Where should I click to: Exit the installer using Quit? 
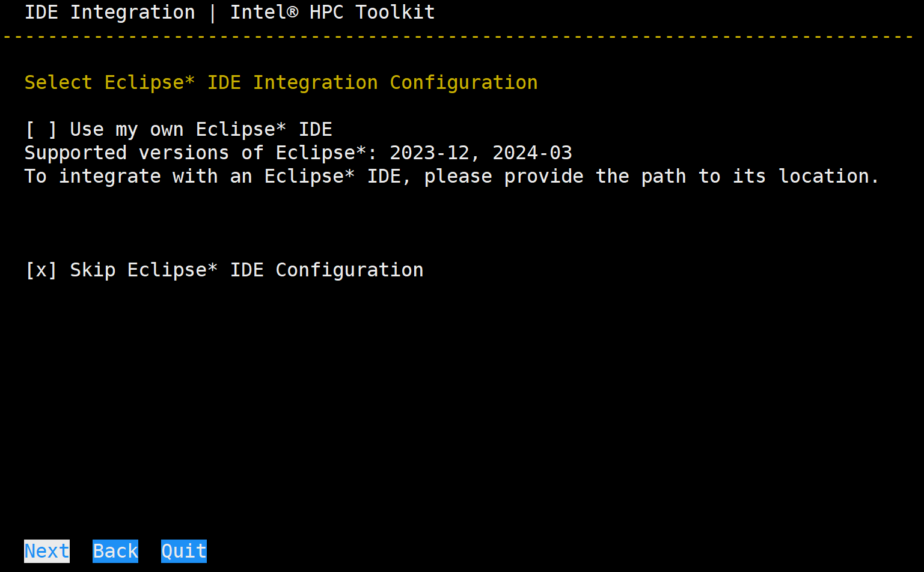[x=184, y=551]
